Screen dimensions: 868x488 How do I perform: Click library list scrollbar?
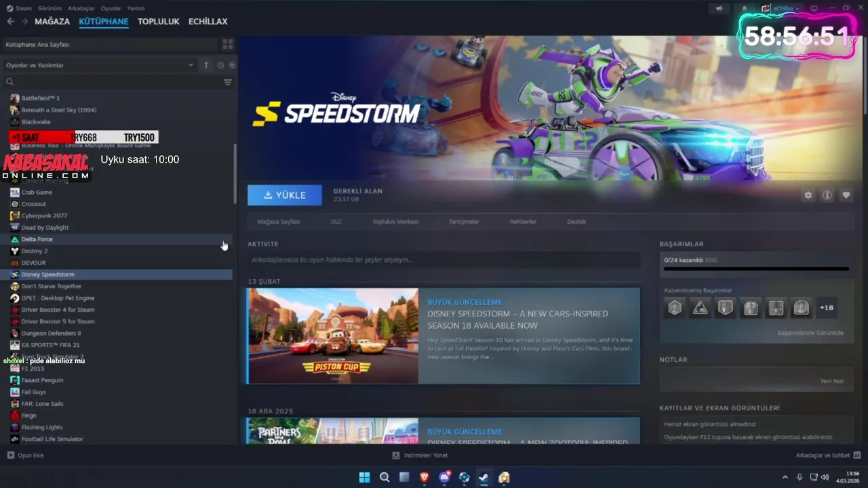[x=235, y=174]
